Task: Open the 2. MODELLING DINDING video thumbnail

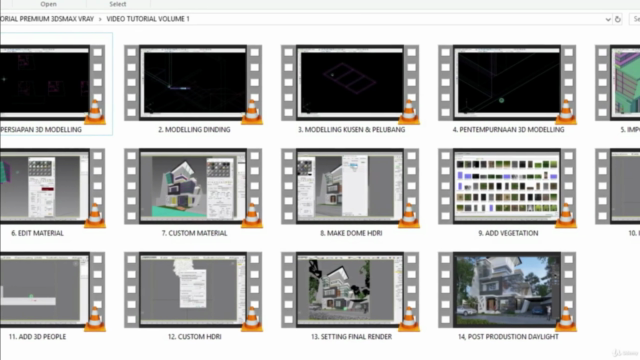Action: tap(193, 83)
